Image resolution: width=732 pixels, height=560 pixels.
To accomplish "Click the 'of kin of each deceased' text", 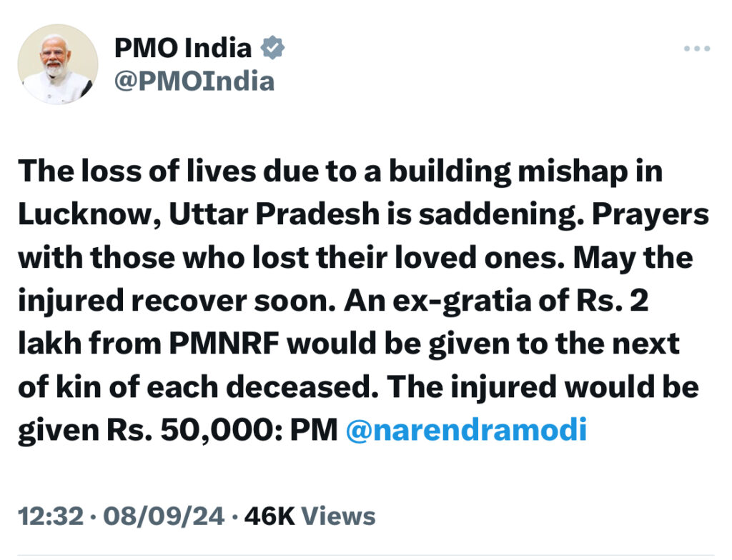I will [x=199, y=387].
